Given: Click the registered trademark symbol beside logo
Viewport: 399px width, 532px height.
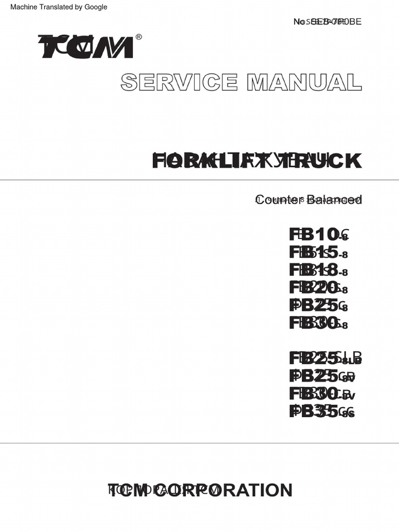Looking at the screenshot, I should click(138, 37).
